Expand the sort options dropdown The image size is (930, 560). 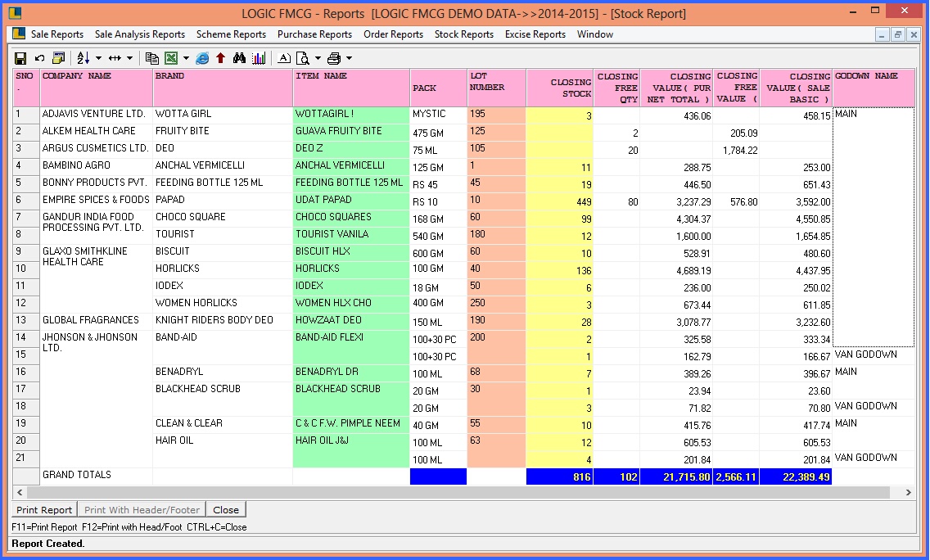point(98,57)
